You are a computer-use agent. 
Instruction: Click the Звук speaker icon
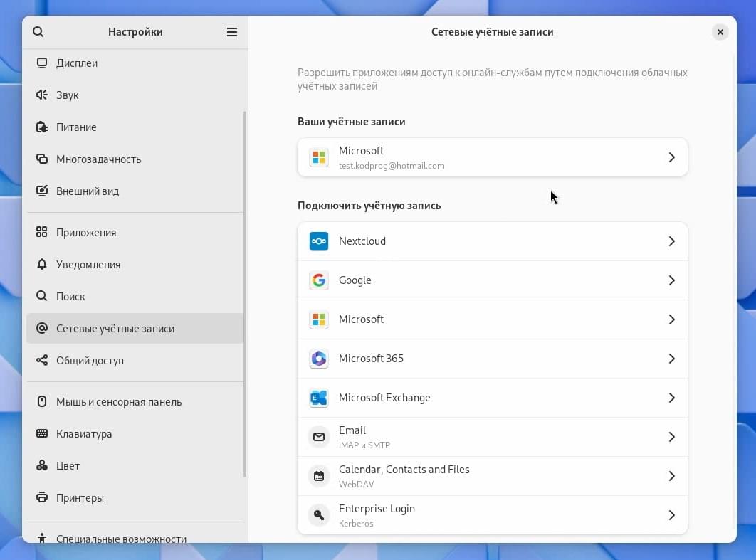point(42,95)
